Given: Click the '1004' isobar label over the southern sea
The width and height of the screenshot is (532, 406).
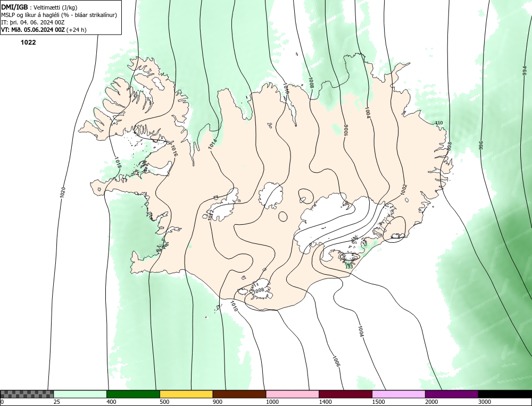Looking at the screenshot, I should point(361,331).
